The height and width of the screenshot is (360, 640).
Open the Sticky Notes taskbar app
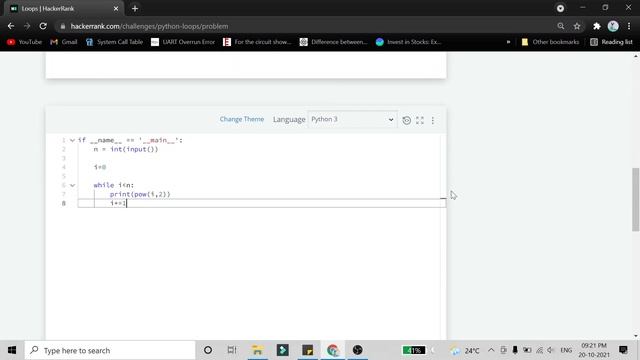tap(308, 350)
